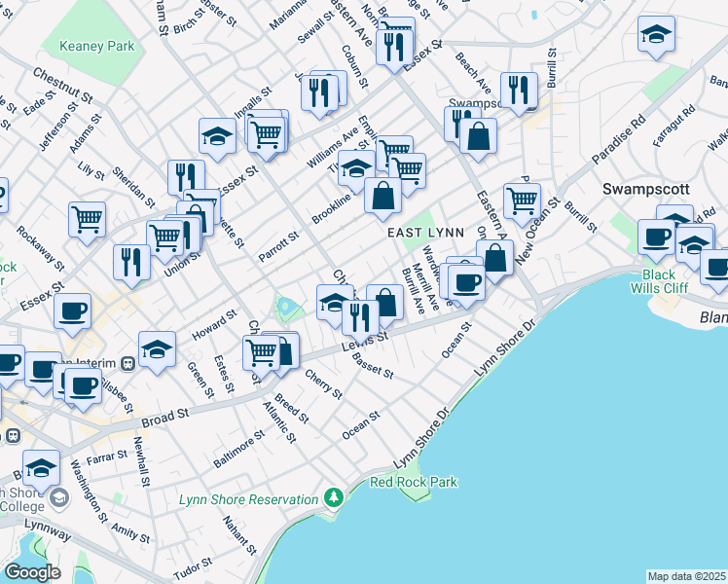This screenshot has height=584, width=728.
Task: Select the shopping cart marker below Ingalls St
Action: click(267, 136)
